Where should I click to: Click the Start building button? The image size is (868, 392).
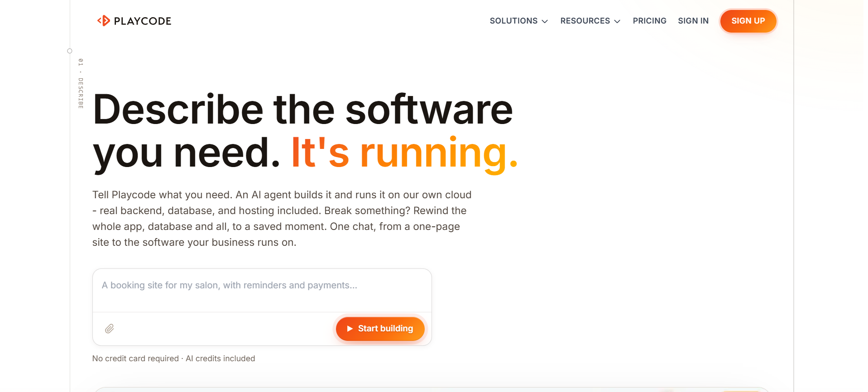380,329
